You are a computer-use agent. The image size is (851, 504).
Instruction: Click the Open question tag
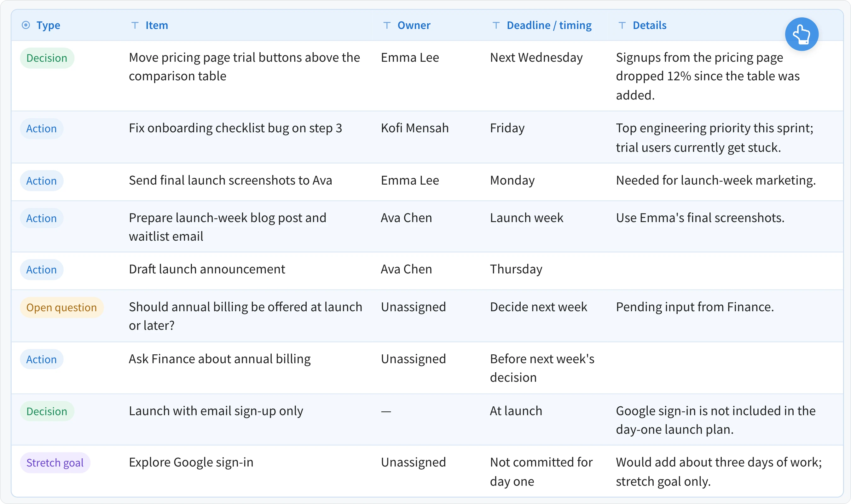pyautogui.click(x=61, y=307)
